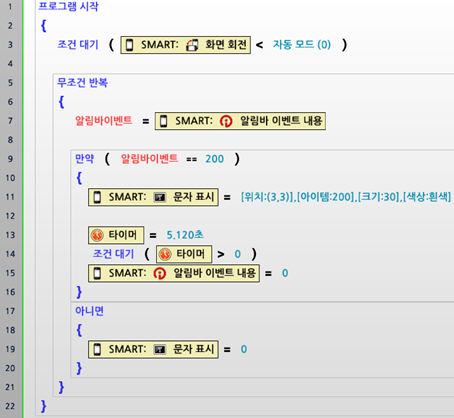The width and height of the screenshot is (454, 418).
Task: Click the screen rotation icon on line 3
Action: pos(192,45)
